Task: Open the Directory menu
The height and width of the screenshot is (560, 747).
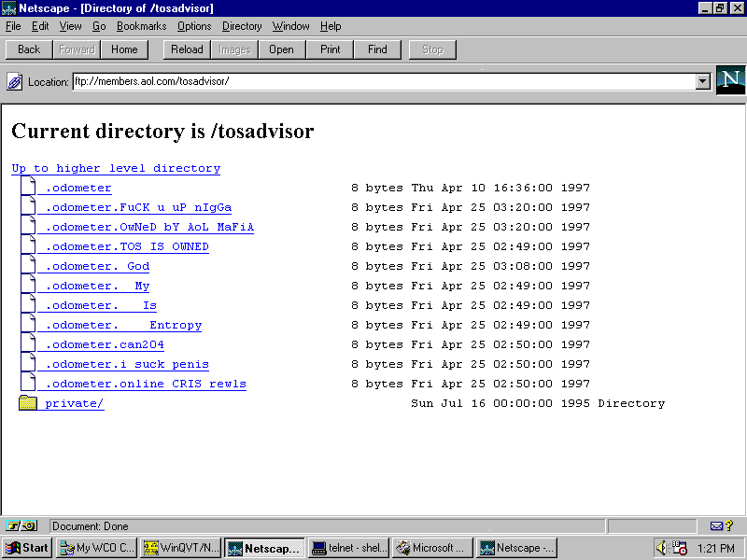Action: [x=242, y=26]
